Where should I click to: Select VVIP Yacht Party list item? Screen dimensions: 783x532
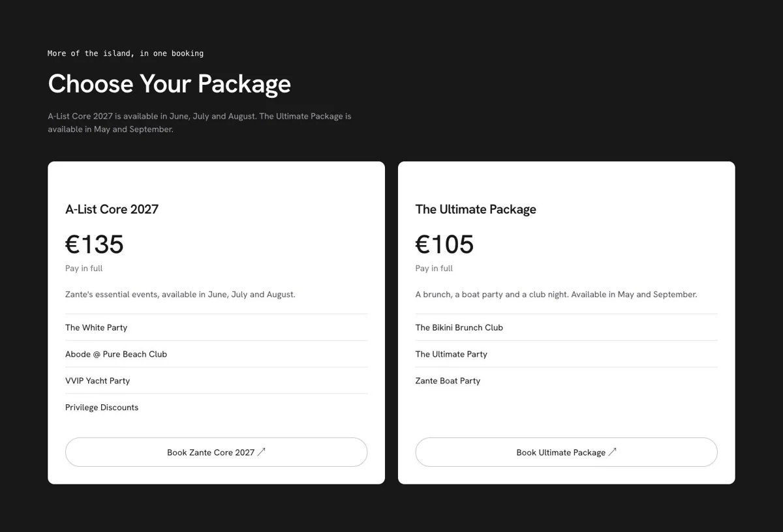(216, 381)
